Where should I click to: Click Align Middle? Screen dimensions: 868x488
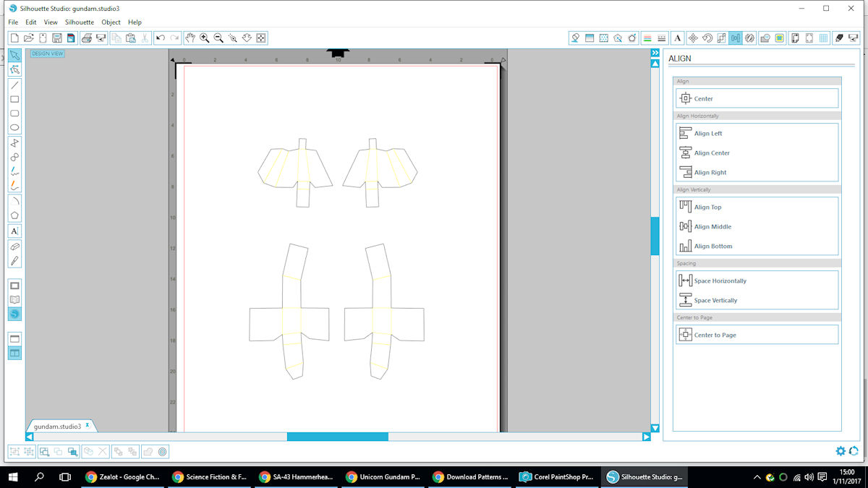(757, 226)
